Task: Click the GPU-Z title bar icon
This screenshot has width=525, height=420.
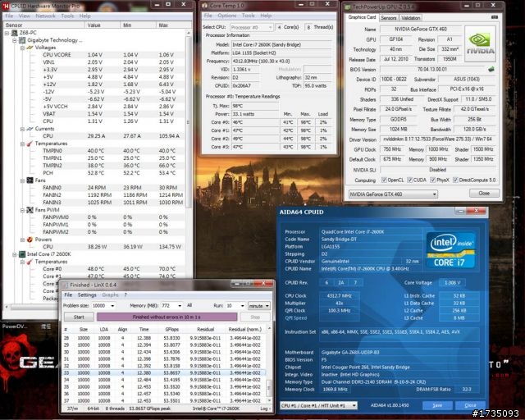Action: click(x=348, y=7)
